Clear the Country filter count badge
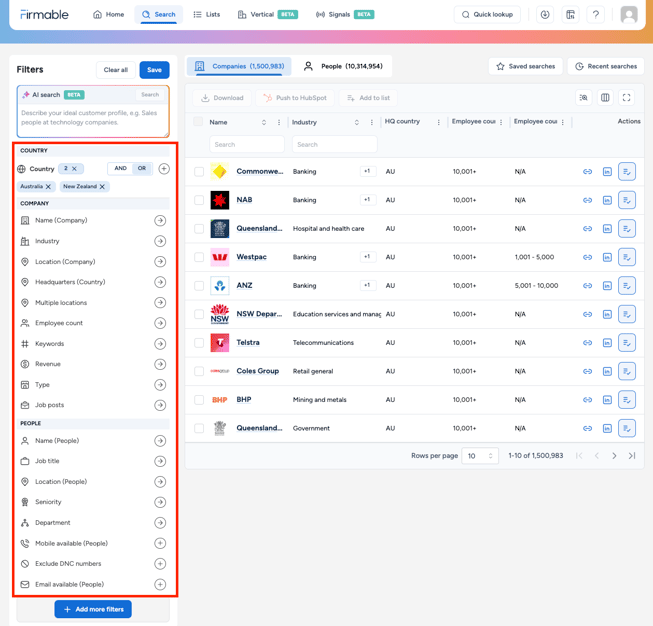The image size is (653, 626). pos(74,169)
